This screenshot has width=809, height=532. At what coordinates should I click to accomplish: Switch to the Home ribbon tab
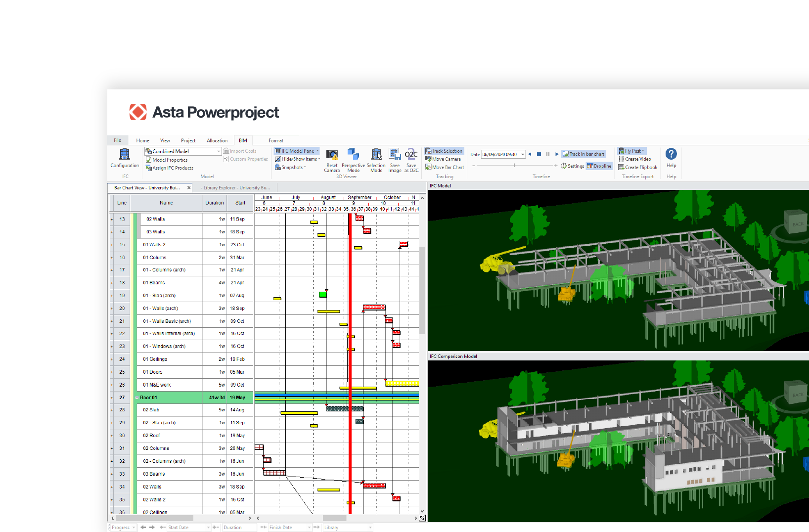tap(143, 141)
